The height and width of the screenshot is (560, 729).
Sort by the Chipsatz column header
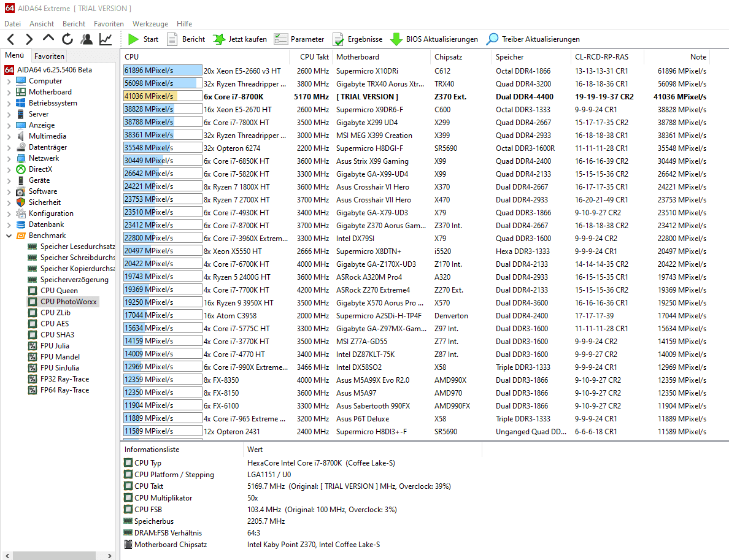[x=460, y=56]
